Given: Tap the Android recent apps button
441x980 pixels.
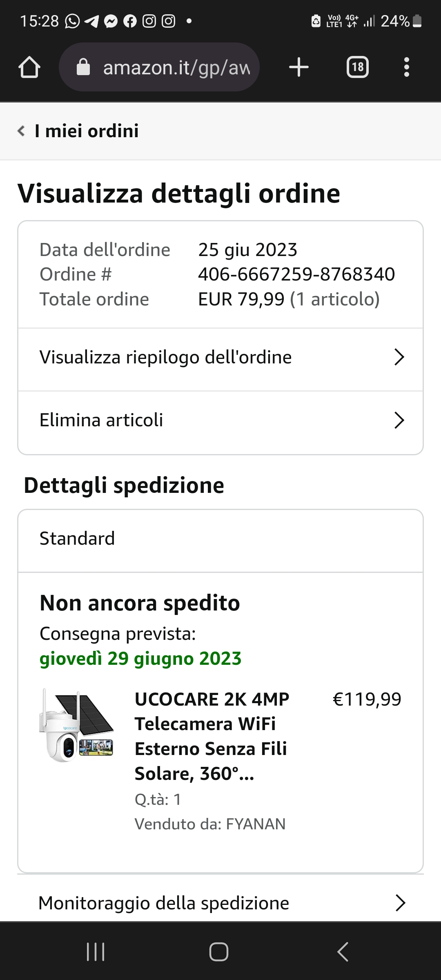Looking at the screenshot, I should [96, 952].
